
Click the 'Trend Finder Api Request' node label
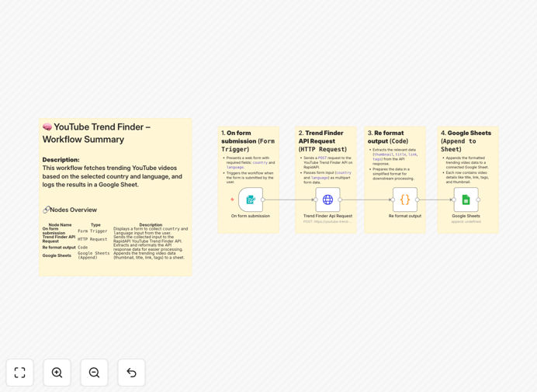[327, 216]
